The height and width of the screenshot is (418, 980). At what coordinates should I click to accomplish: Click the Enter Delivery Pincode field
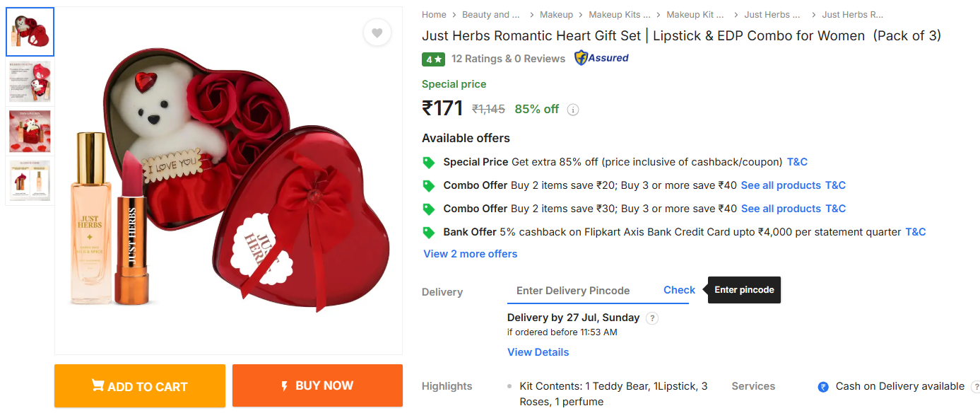579,291
